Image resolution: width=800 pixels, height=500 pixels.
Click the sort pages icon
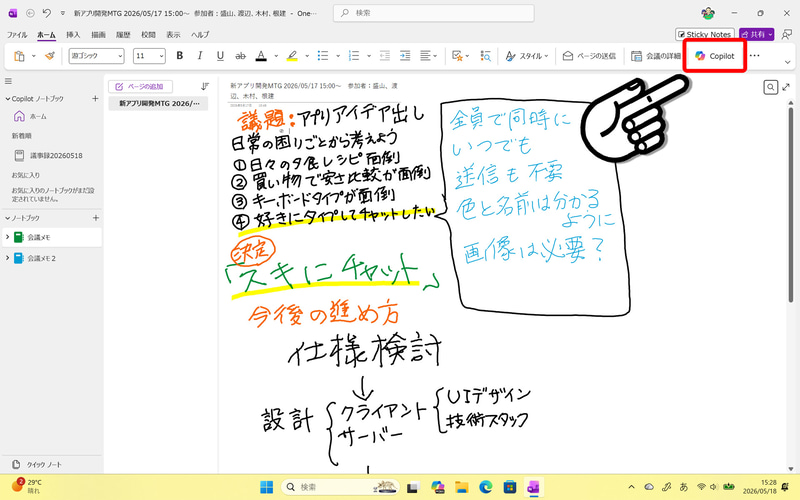(205, 87)
